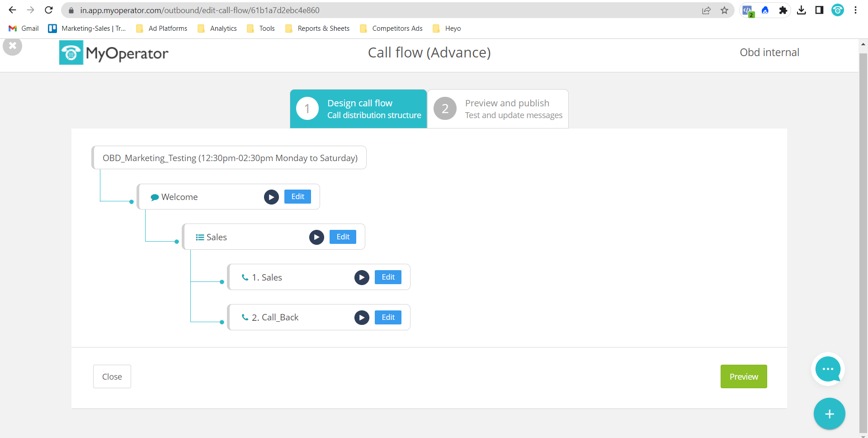Bookmark this page with the star icon
The width and height of the screenshot is (868, 438).
click(x=724, y=10)
